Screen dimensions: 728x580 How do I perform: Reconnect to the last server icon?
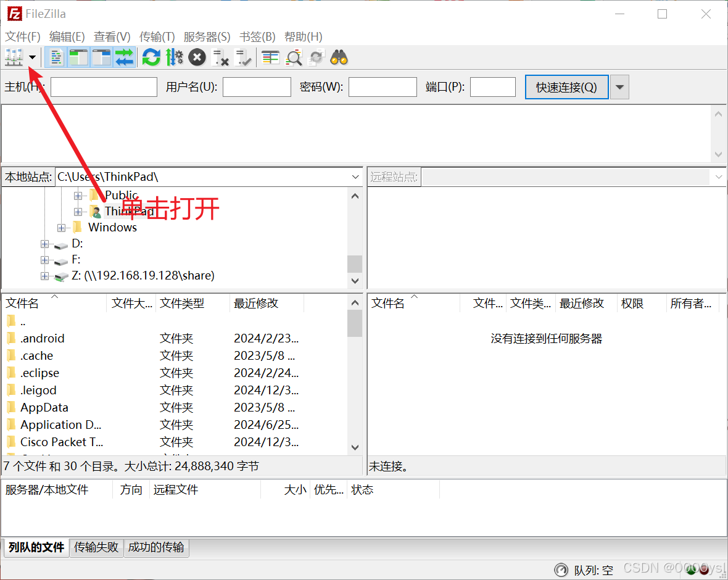coord(243,57)
